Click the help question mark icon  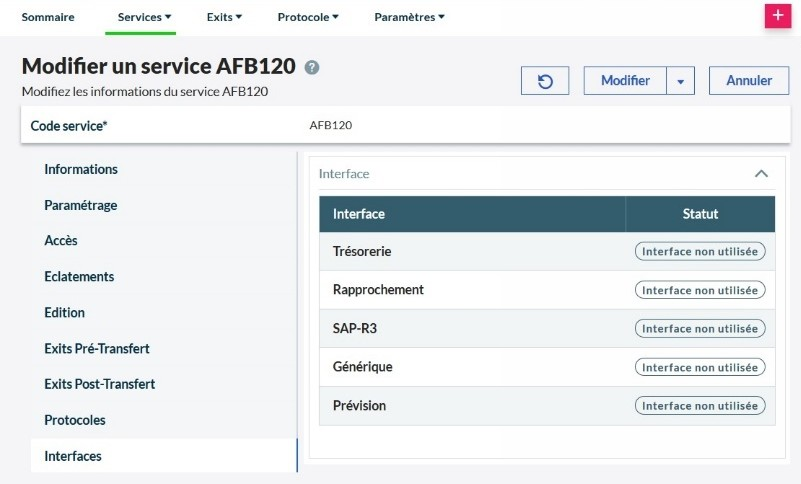312,68
